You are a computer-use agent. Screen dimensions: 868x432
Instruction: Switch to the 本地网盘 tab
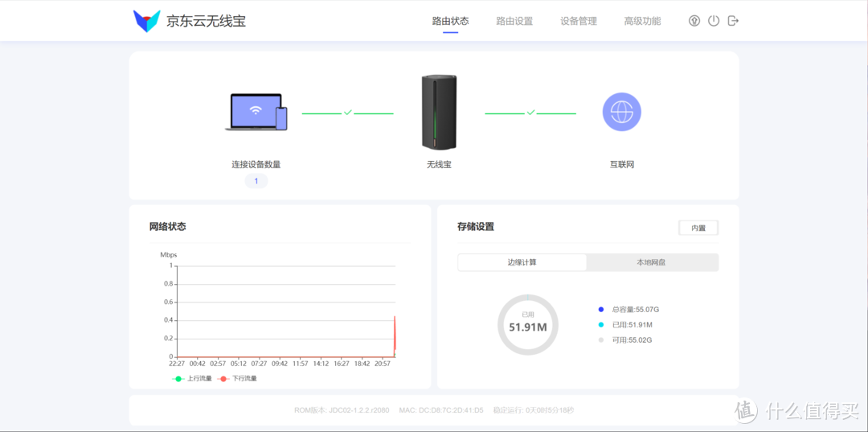652,262
